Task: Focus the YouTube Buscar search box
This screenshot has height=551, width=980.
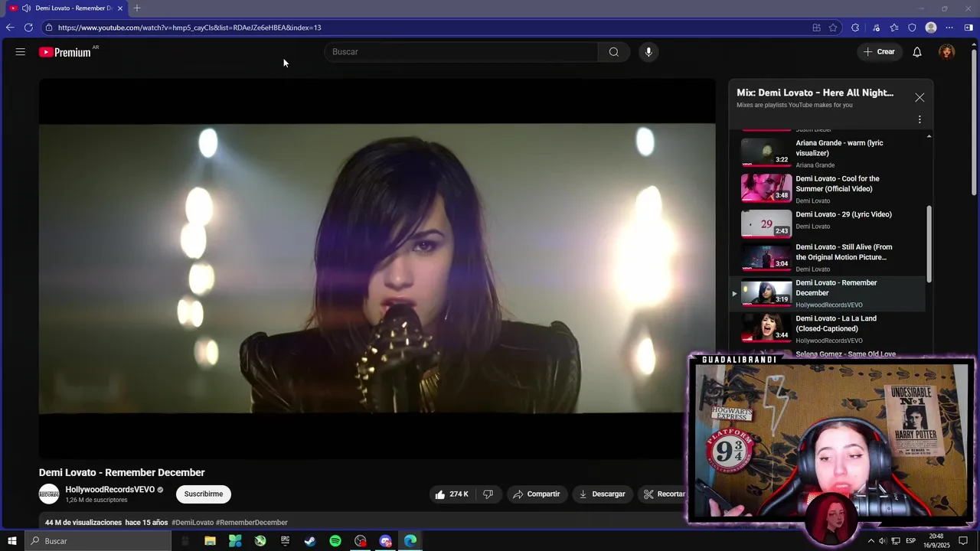Action: 461,52
